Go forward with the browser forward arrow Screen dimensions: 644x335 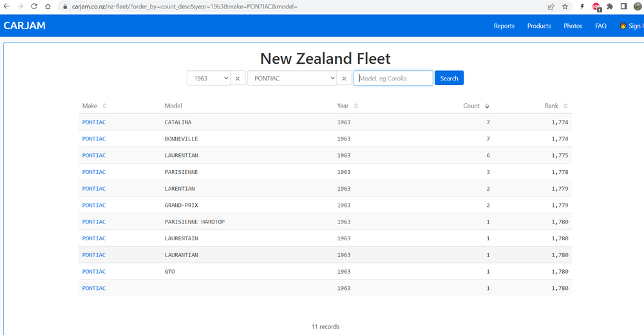[x=20, y=6]
